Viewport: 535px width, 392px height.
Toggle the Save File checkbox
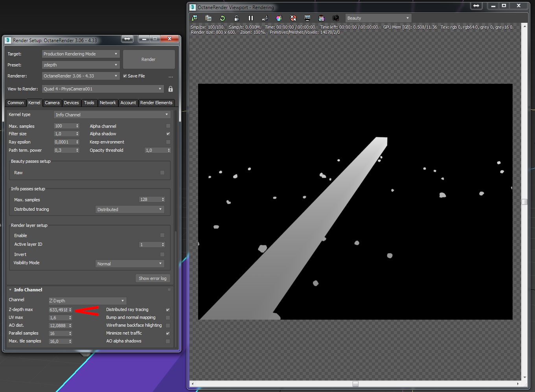[x=125, y=76]
